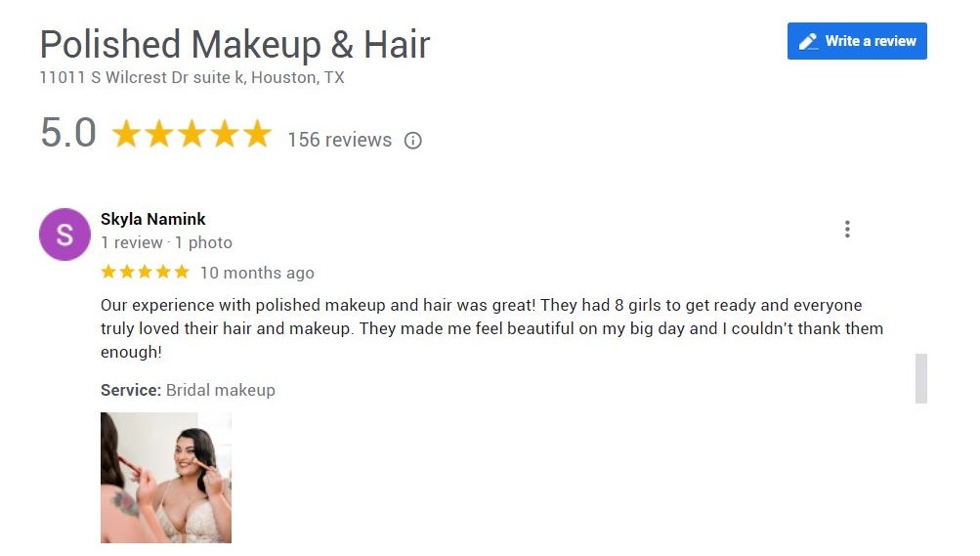Click the 10 months ago timestamp
The image size is (980, 556).
point(257,273)
